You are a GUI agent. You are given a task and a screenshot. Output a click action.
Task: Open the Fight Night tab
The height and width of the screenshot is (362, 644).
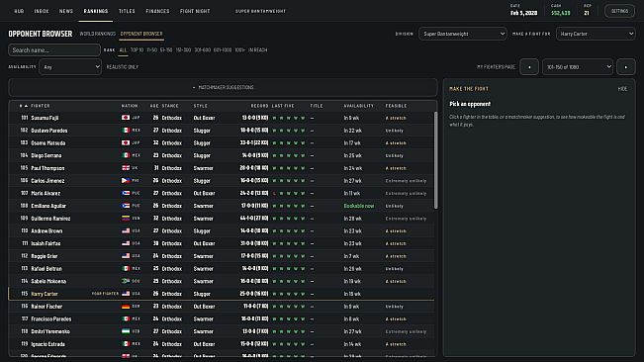(x=195, y=11)
